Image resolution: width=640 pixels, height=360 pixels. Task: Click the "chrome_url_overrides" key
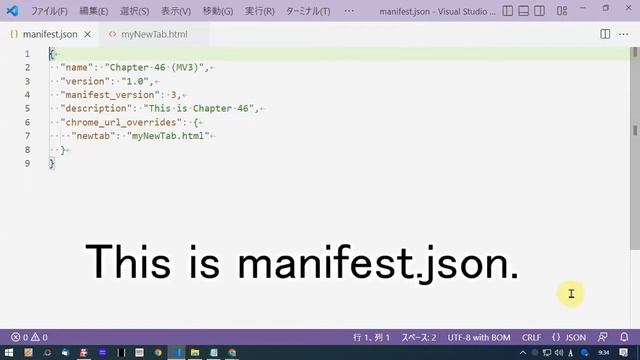[x=121, y=122]
